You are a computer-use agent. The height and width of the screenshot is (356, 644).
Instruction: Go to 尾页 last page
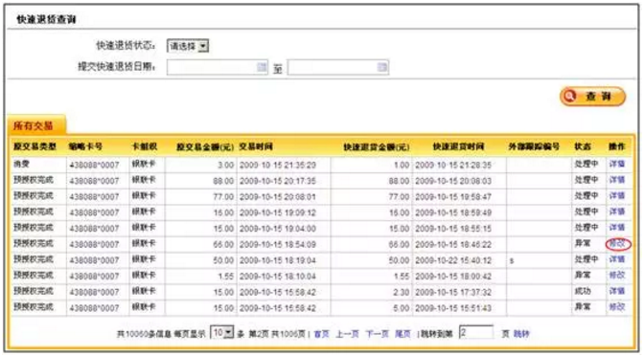(x=402, y=334)
